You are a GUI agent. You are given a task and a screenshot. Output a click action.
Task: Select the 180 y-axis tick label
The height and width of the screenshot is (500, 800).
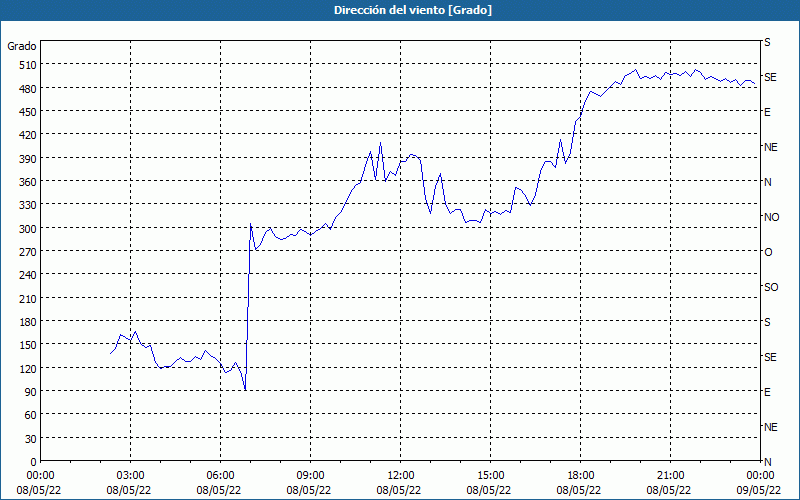tap(28, 322)
